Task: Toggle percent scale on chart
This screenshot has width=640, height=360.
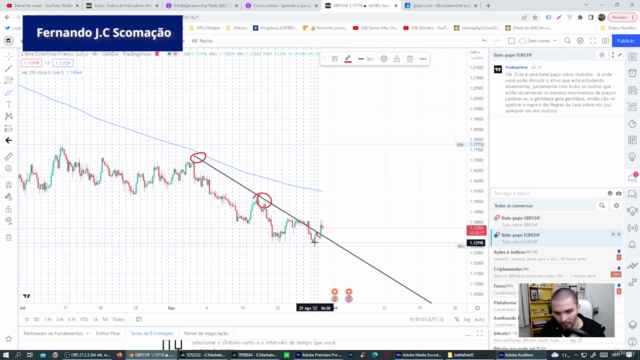Action: click(x=457, y=320)
